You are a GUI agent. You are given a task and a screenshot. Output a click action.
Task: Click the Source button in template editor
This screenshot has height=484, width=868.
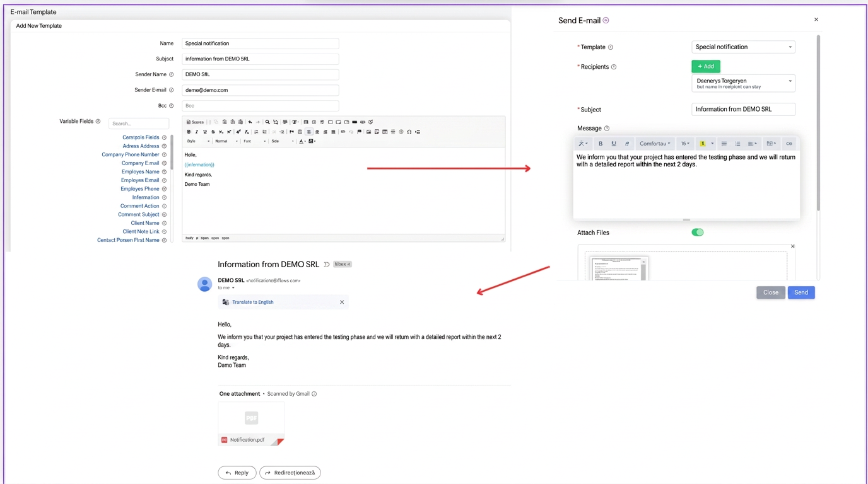click(x=196, y=122)
